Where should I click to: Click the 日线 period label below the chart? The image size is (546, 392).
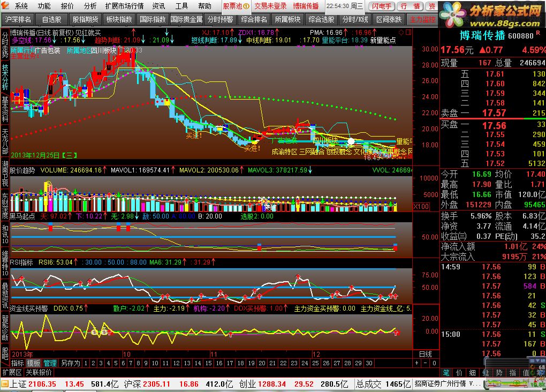(426, 355)
